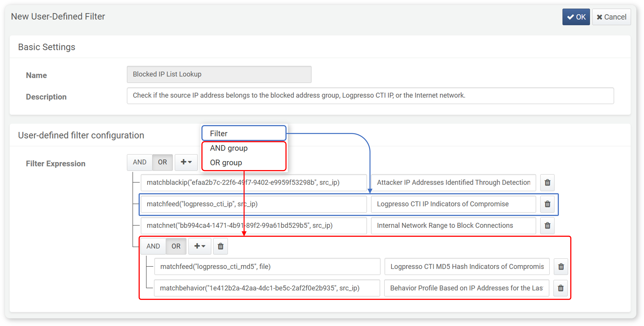Image resolution: width=644 pixels, height=326 pixels.
Task: Edit the Behavior Profile description field
Action: pyautogui.click(x=467, y=288)
